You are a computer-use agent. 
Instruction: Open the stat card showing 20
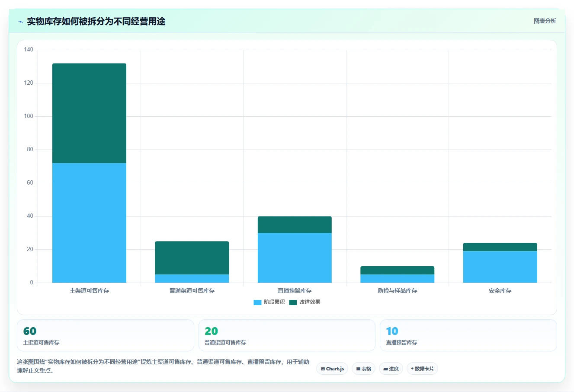click(x=287, y=335)
